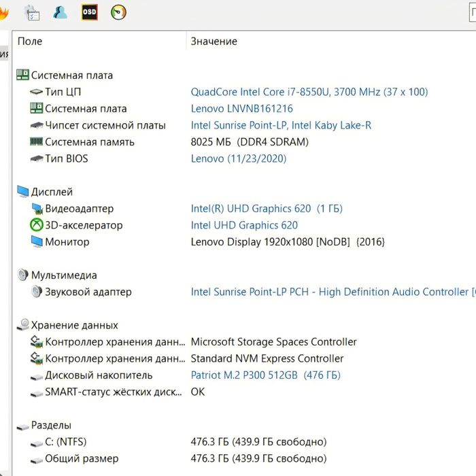Click the memory module icon beside Системная память
The image size is (476, 476).
pyautogui.click(x=37, y=141)
